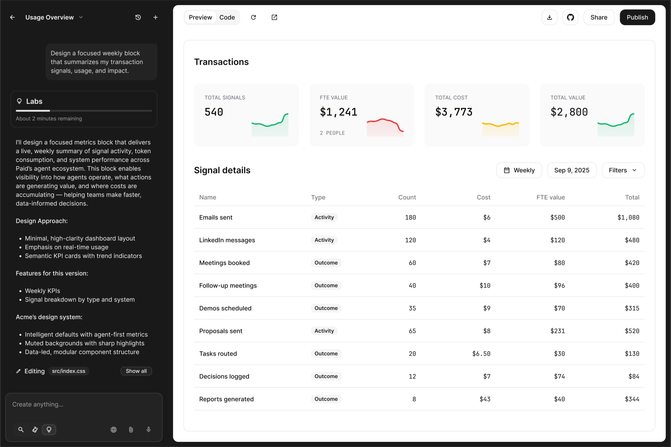Click the Total Value green sparkline chart
Screen dimensions: 672x447
click(x=616, y=124)
